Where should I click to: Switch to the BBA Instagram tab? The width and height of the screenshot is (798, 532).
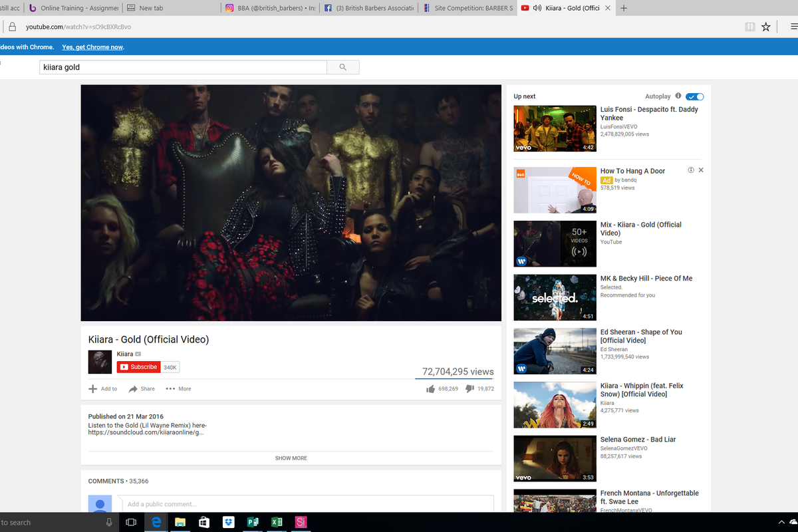pos(270,9)
